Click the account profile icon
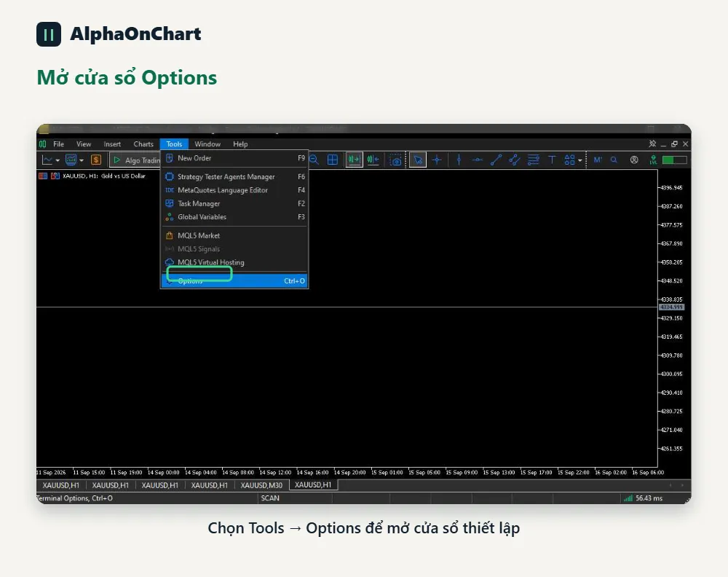 (634, 160)
